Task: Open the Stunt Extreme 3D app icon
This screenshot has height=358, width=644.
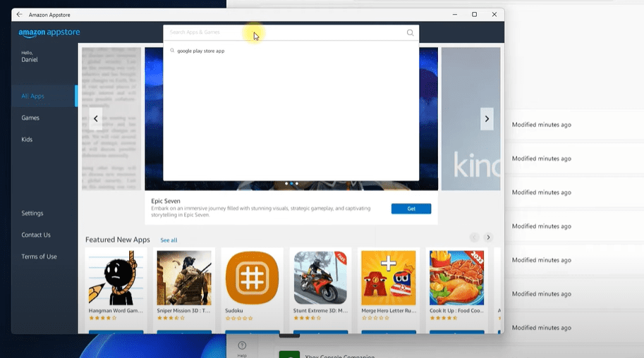Action: point(320,277)
